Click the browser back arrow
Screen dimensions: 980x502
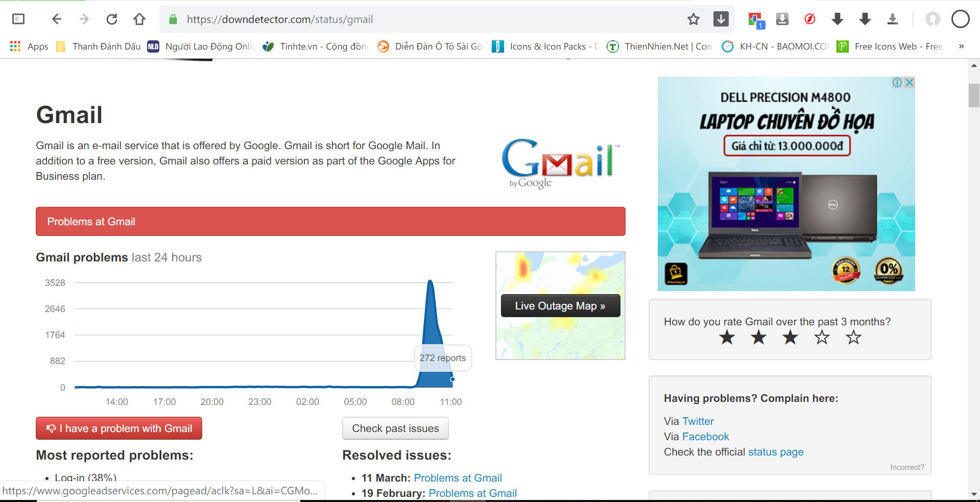[x=57, y=19]
